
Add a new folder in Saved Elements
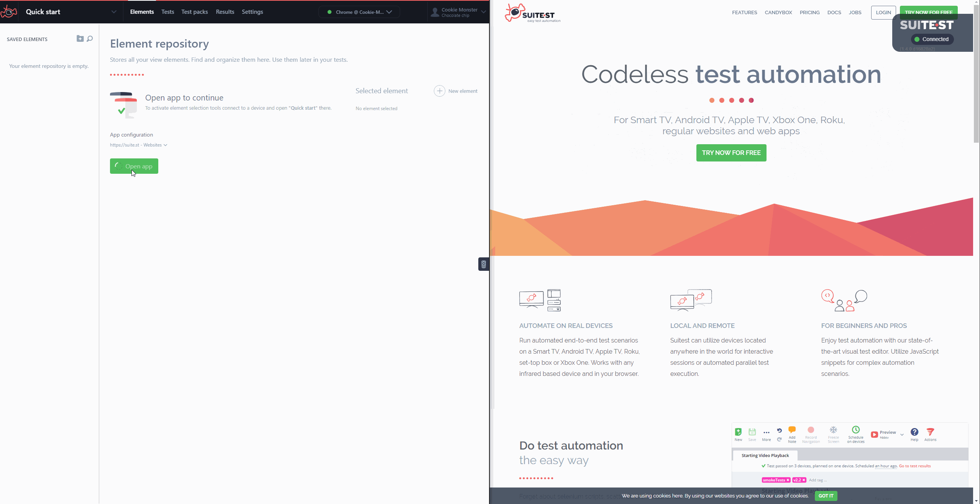[80, 38]
